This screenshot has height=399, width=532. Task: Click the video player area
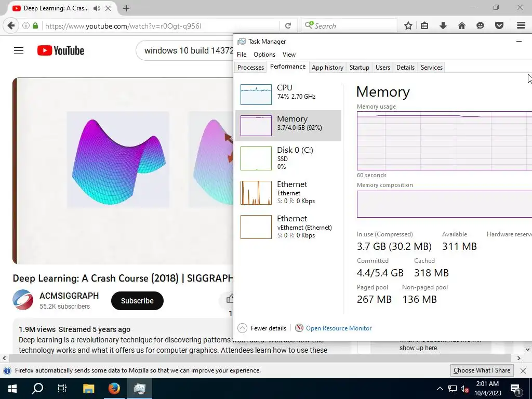click(x=123, y=171)
